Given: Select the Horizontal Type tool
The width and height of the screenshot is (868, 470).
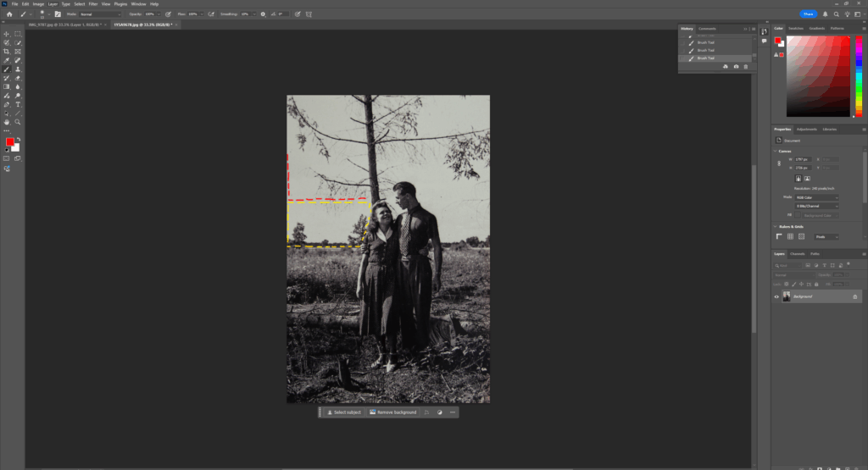Looking at the screenshot, I should [18, 104].
